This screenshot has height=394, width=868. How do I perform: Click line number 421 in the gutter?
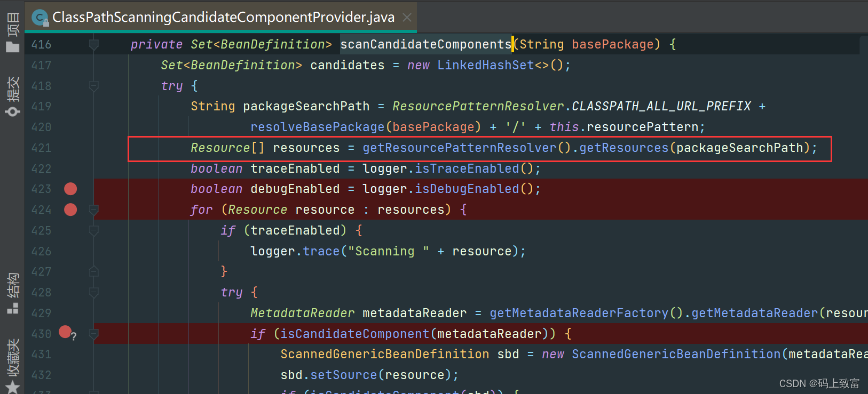[x=41, y=148]
